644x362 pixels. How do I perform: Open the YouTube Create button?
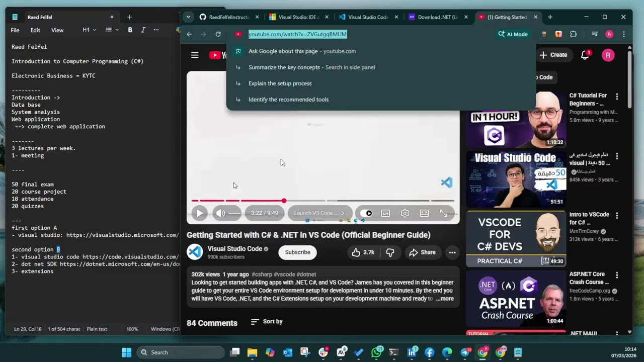tap(553, 55)
